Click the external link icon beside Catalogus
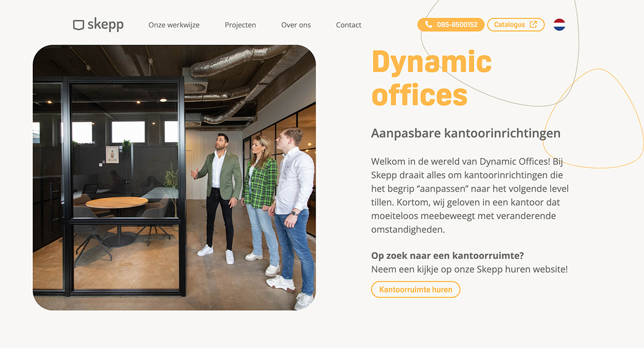 click(533, 25)
